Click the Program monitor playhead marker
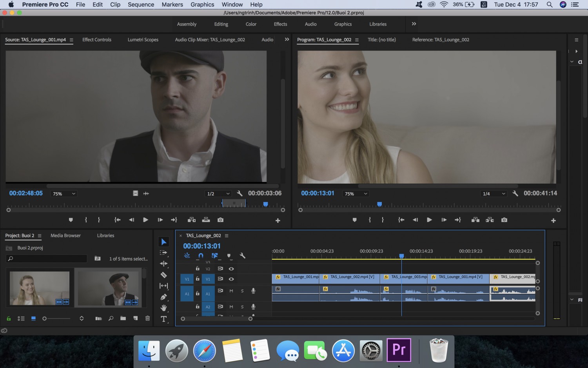 click(x=379, y=204)
